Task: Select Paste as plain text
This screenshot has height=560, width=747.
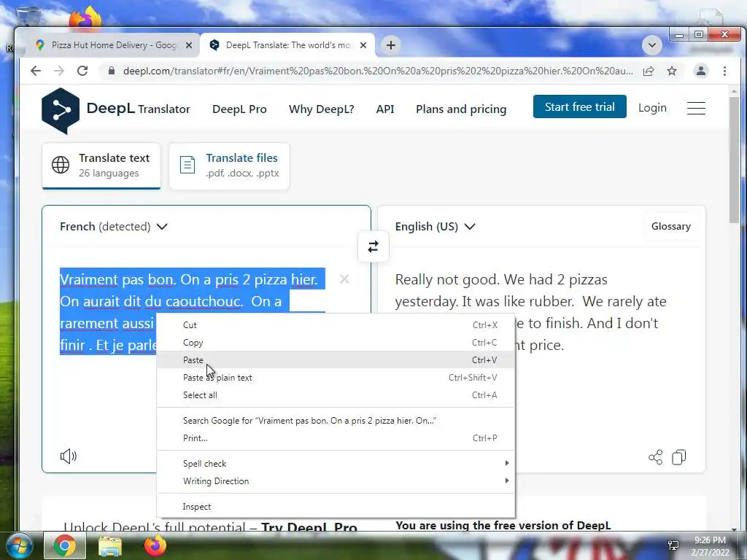Action: (336, 378)
